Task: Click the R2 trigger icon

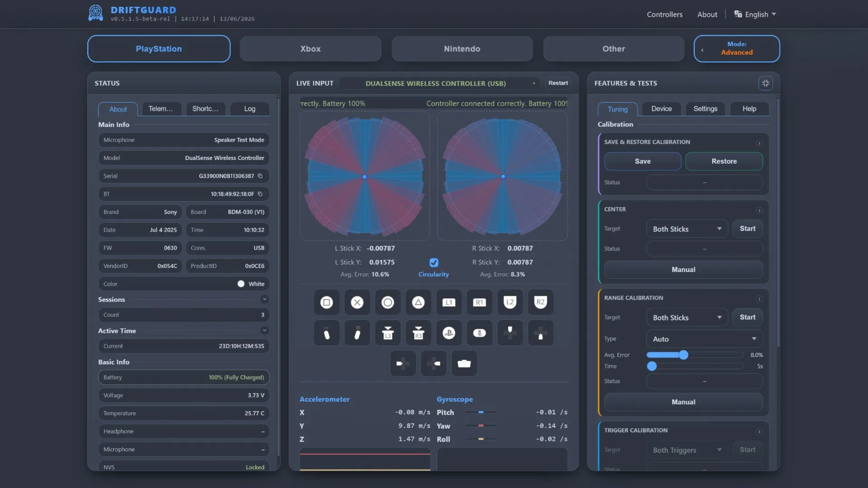Action: [541, 302]
